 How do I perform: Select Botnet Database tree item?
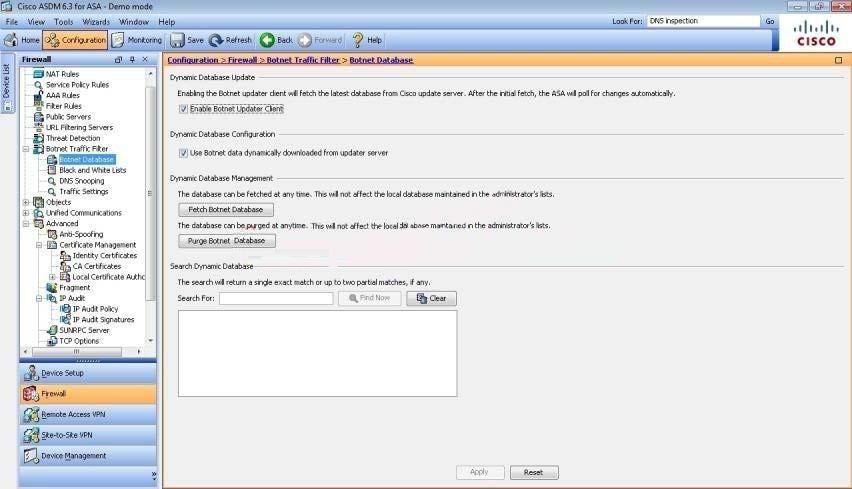pos(86,160)
